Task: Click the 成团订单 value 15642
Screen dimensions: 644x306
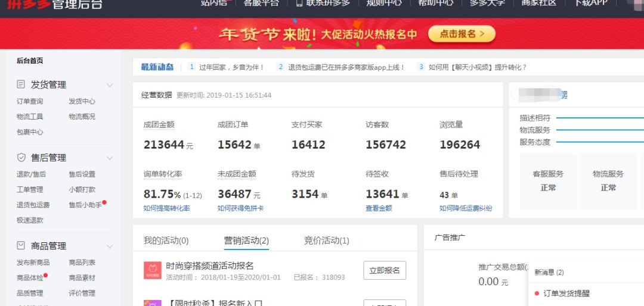Action: pyautogui.click(x=234, y=145)
